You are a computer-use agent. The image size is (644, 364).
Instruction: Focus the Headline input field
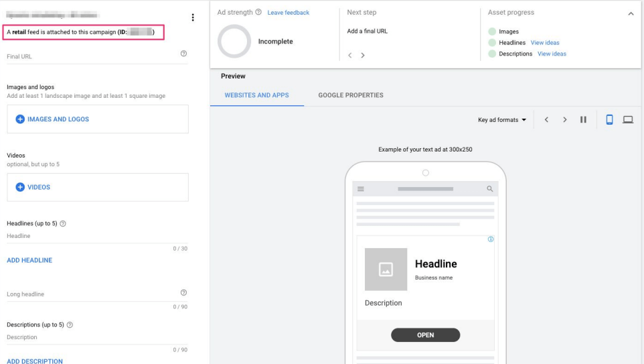tap(97, 236)
